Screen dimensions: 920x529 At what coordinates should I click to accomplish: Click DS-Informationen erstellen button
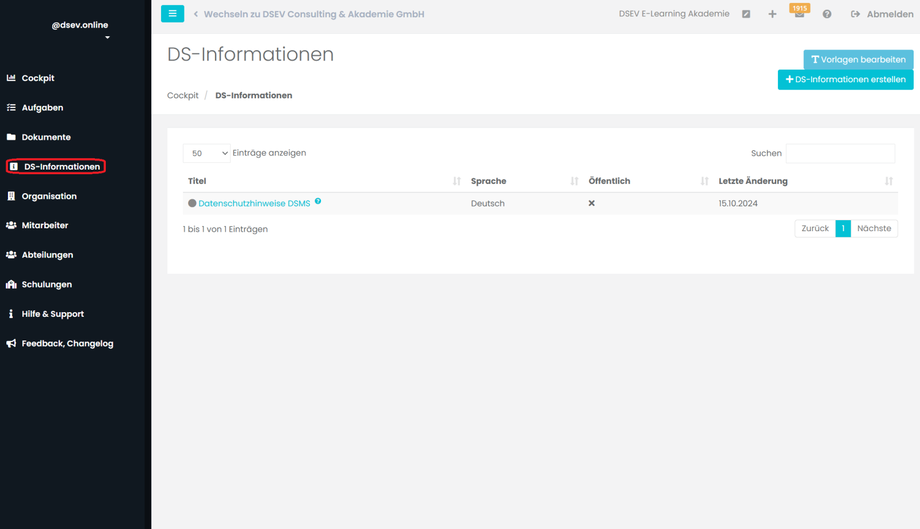pyautogui.click(x=845, y=80)
